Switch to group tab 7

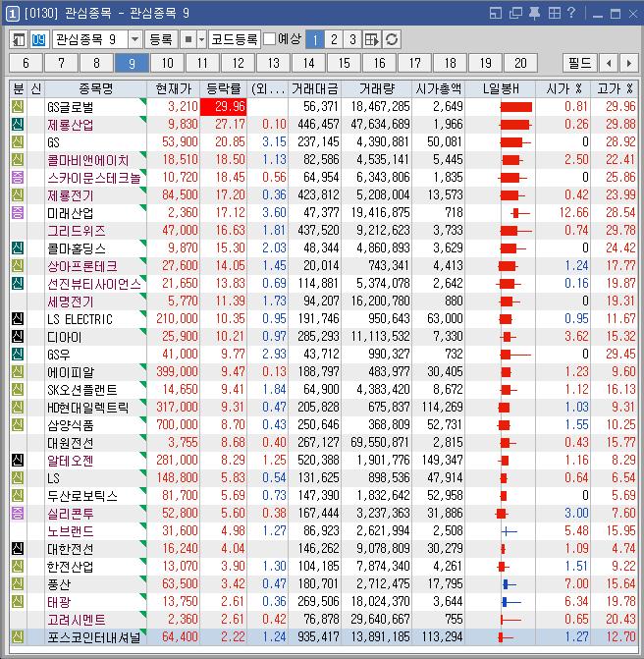tap(61, 63)
